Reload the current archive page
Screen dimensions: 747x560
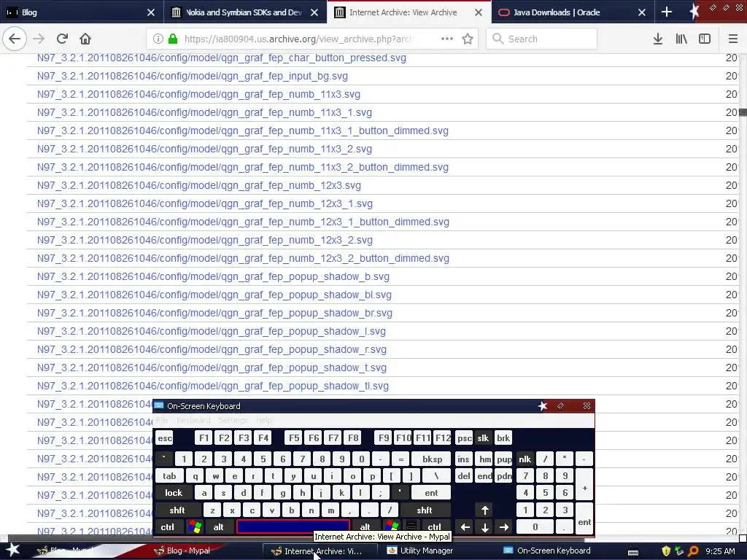(x=62, y=39)
